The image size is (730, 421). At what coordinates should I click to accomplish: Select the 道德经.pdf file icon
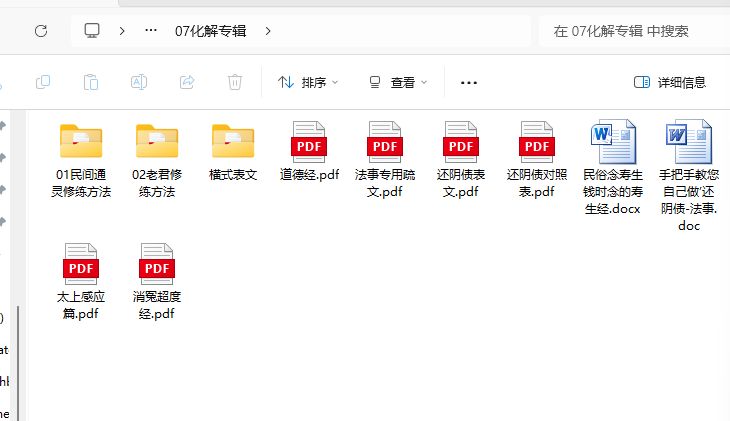coord(309,142)
